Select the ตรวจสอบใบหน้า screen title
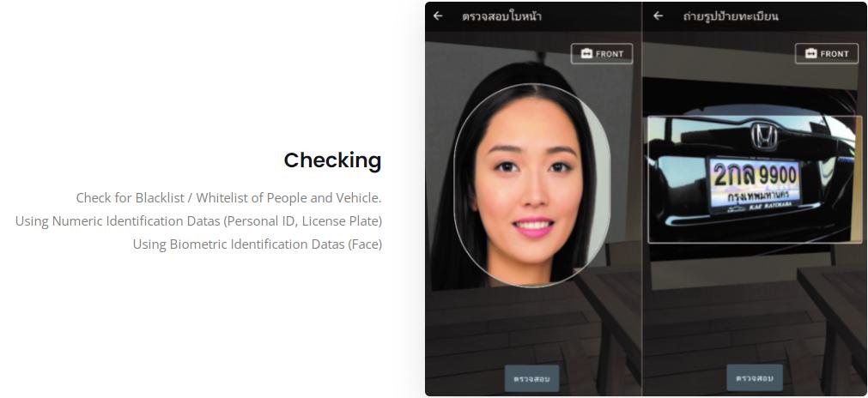 [501, 16]
